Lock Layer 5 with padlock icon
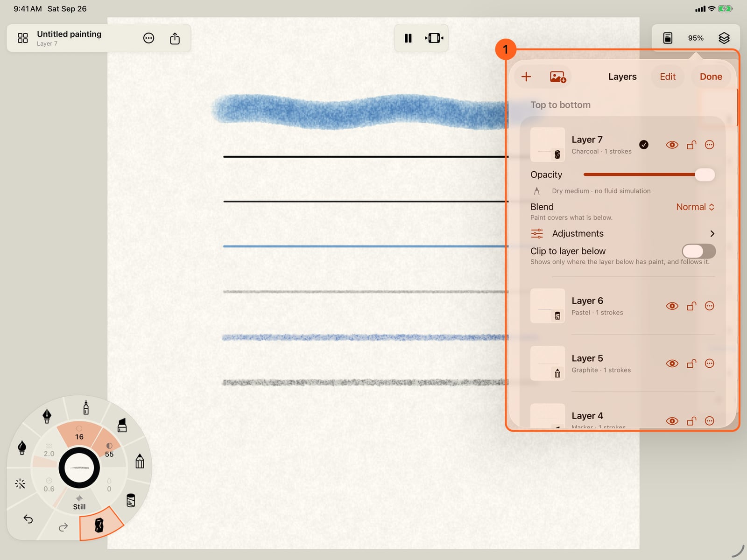 pyautogui.click(x=691, y=364)
